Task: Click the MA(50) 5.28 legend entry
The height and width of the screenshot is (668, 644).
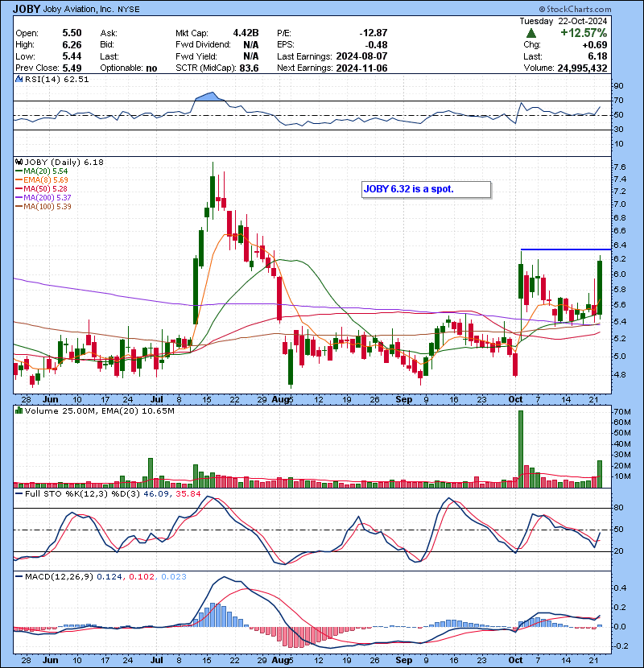Action: point(41,188)
